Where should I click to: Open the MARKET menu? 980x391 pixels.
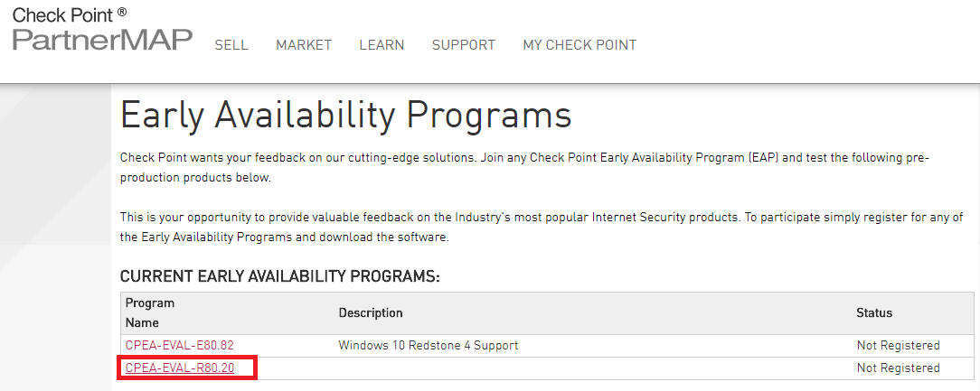click(304, 45)
